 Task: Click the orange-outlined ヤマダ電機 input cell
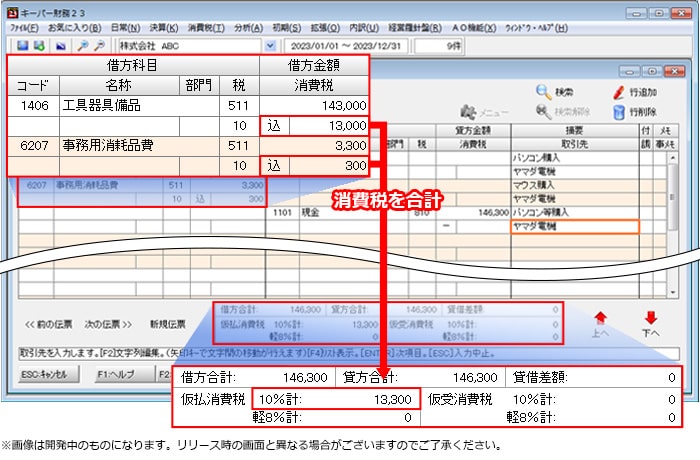click(575, 226)
